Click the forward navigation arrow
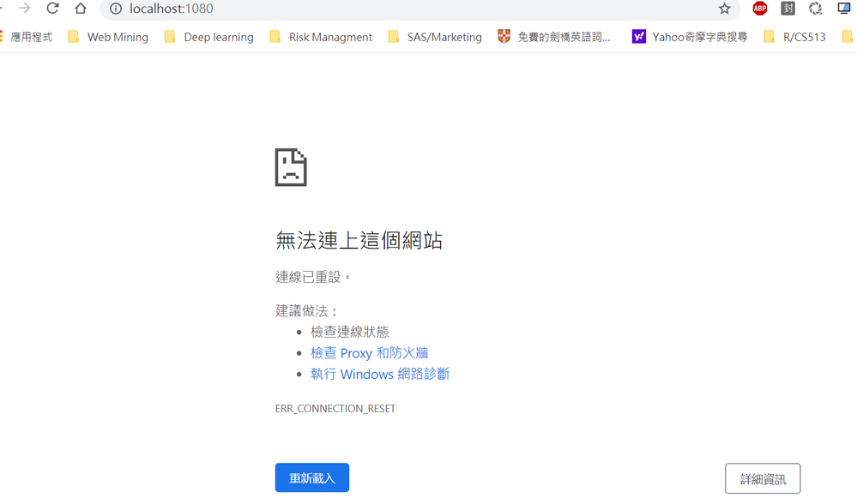The height and width of the screenshot is (504, 857). [x=24, y=9]
